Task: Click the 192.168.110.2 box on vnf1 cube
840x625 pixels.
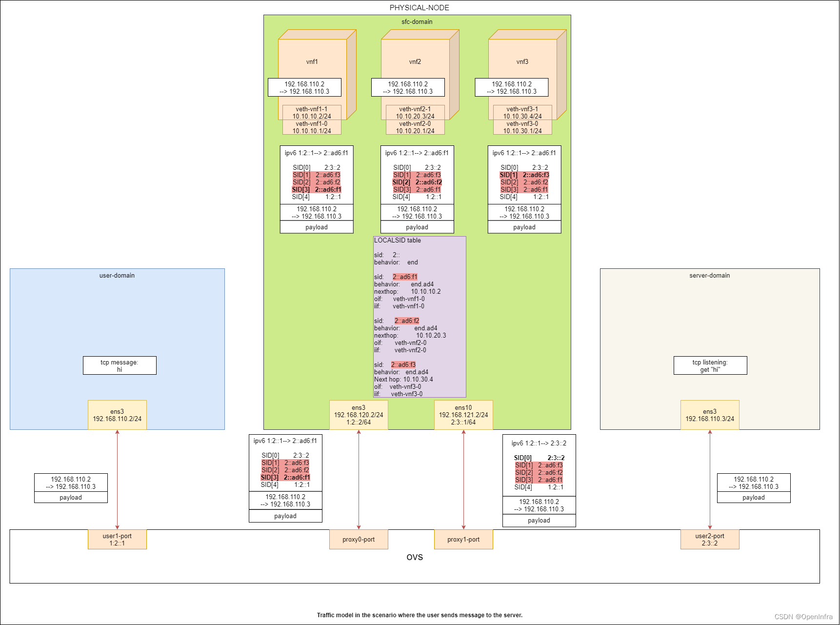Action: [x=304, y=88]
